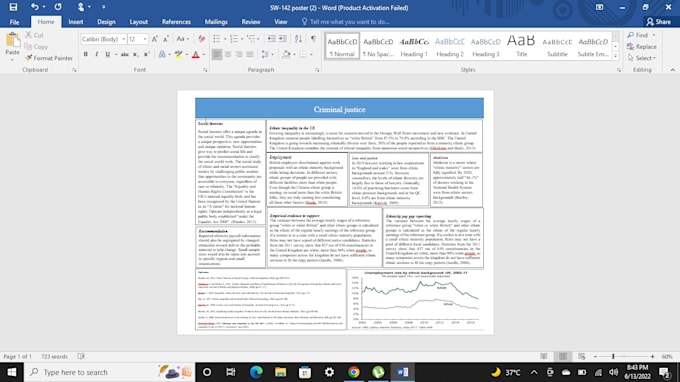Save the document with the Save icon
Image resolution: width=680 pixels, height=382 pixels.
[x=13, y=7]
